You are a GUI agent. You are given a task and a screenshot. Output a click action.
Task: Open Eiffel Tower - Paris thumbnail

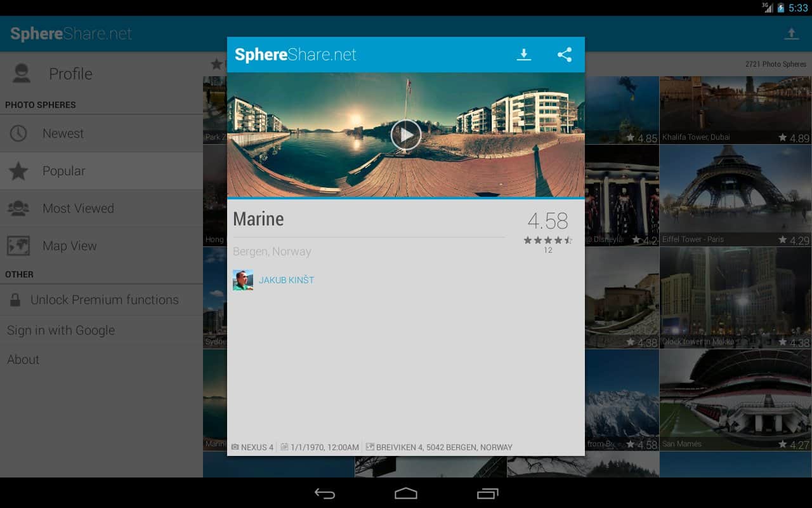coord(735,195)
